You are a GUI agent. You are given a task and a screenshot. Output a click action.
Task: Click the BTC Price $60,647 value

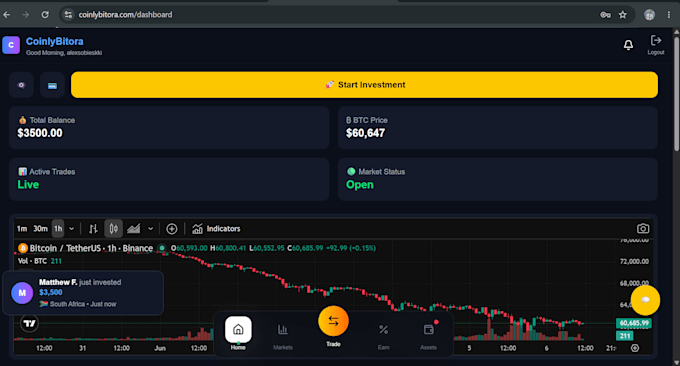365,133
